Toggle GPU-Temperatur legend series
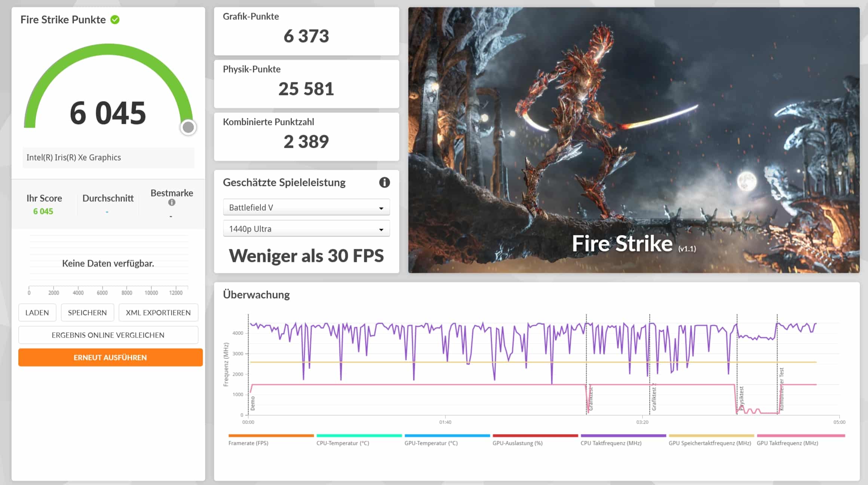 tap(431, 443)
